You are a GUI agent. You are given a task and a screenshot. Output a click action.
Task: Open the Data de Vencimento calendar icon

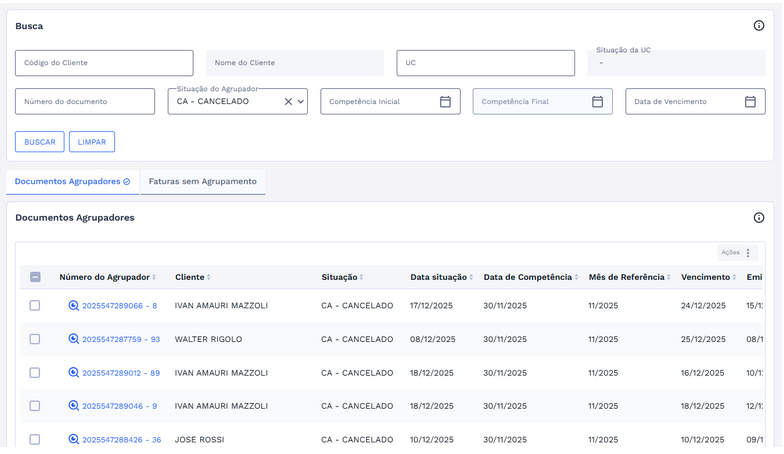(x=750, y=102)
